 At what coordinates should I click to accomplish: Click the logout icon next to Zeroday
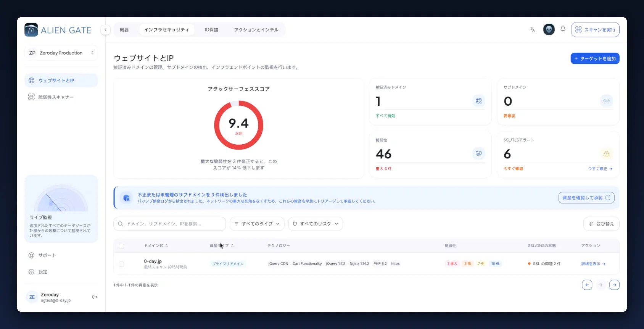point(95,297)
